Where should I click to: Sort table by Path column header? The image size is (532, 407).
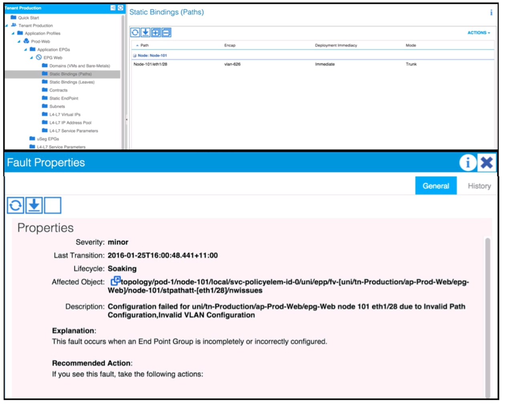(x=144, y=45)
